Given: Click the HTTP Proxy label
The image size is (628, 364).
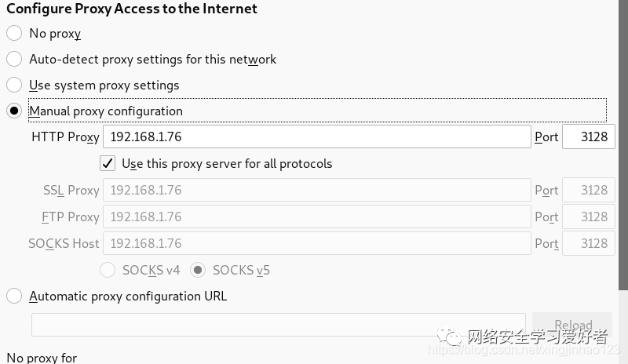Looking at the screenshot, I should [x=65, y=136].
